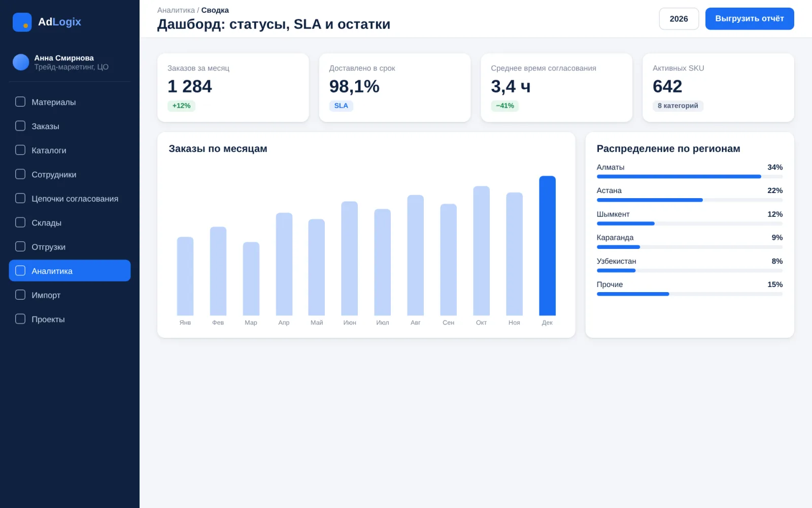Image resolution: width=812 pixels, height=508 pixels.
Task: Click the Янв bar in chart
Action: pyautogui.click(x=185, y=276)
